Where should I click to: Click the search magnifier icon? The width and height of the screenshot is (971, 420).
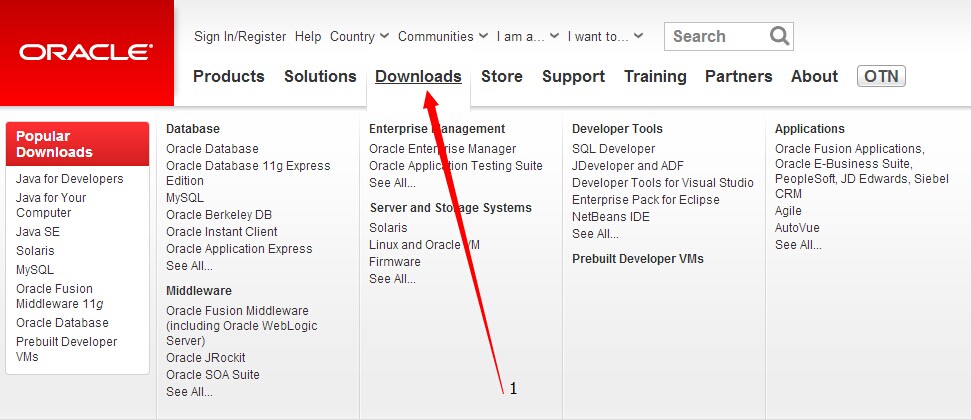coord(779,36)
